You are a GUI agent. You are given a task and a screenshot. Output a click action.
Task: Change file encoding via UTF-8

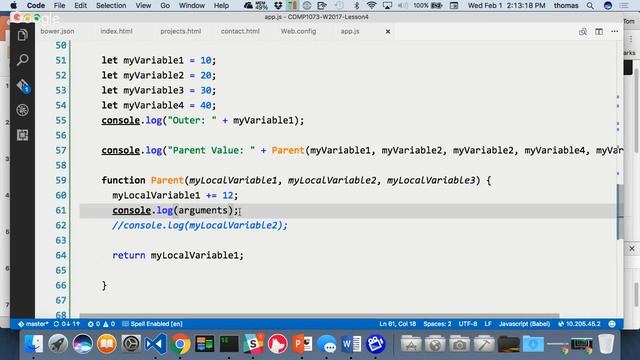(x=468, y=324)
